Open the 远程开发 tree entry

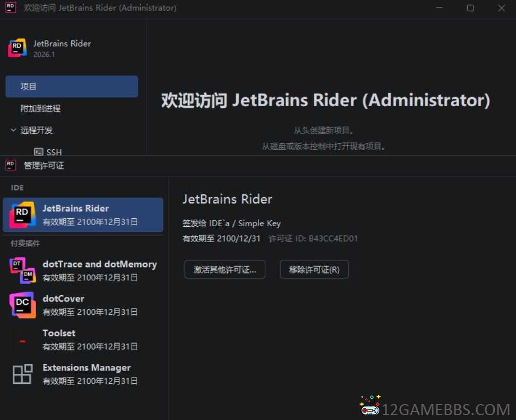click(x=37, y=130)
